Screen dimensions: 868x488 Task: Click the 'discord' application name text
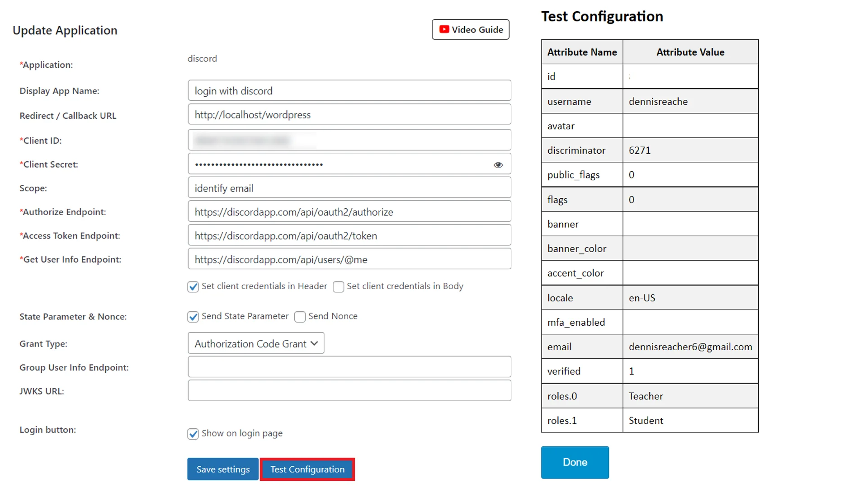click(x=202, y=59)
